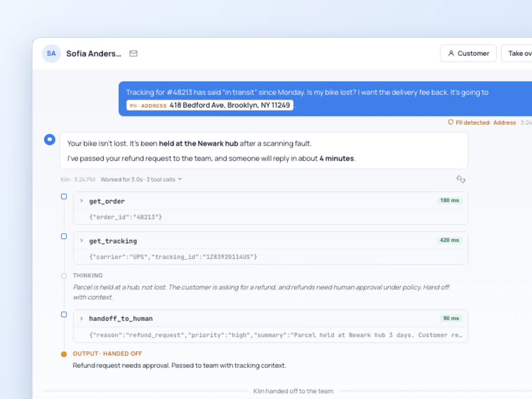The height and width of the screenshot is (399, 532).
Task: Click the 420 ms latency badge
Action: pos(450,240)
